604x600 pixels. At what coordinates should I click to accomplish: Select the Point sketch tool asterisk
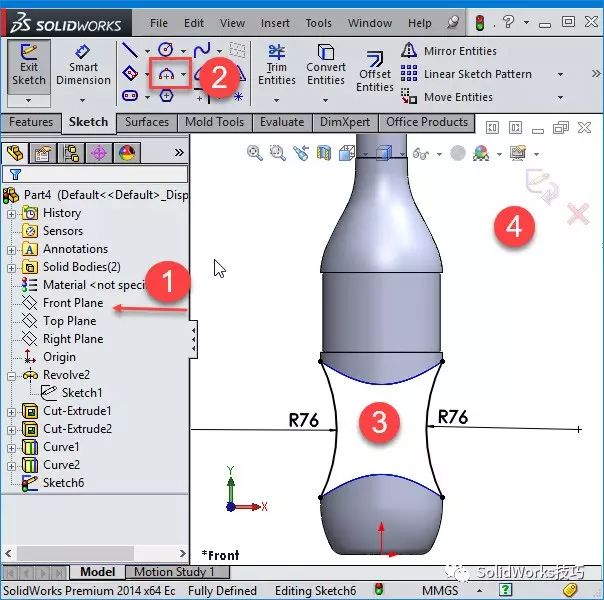click(x=239, y=96)
